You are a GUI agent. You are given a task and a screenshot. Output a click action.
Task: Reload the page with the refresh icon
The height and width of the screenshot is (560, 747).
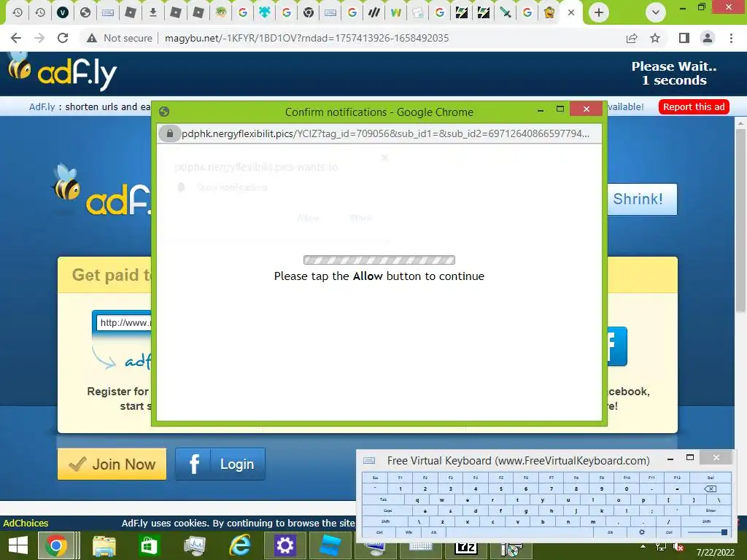coord(63,38)
